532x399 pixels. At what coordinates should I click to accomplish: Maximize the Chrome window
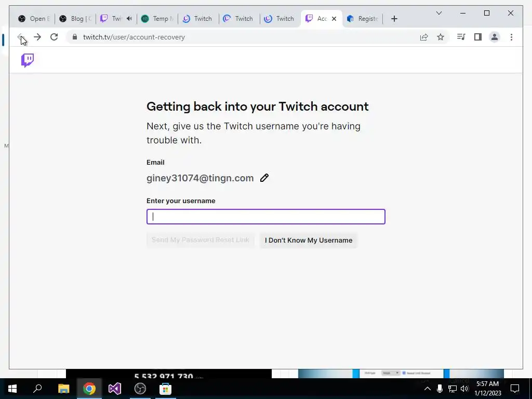pyautogui.click(x=486, y=13)
